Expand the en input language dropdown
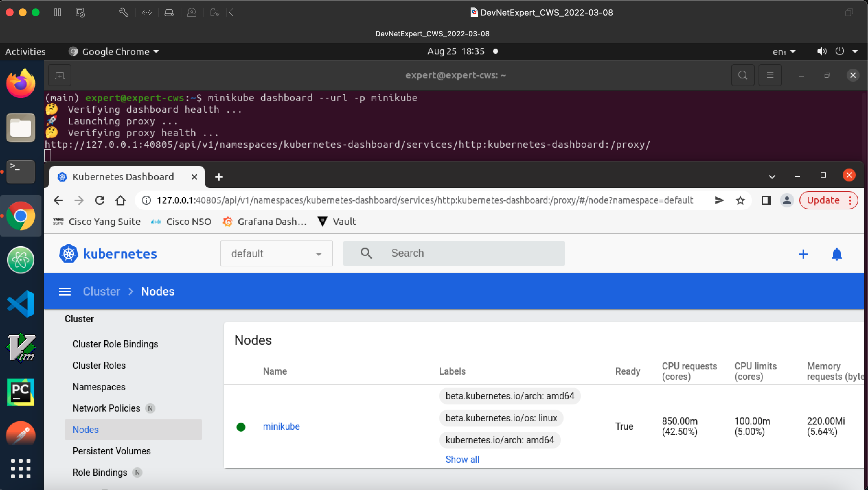The image size is (868, 490). (x=784, y=52)
